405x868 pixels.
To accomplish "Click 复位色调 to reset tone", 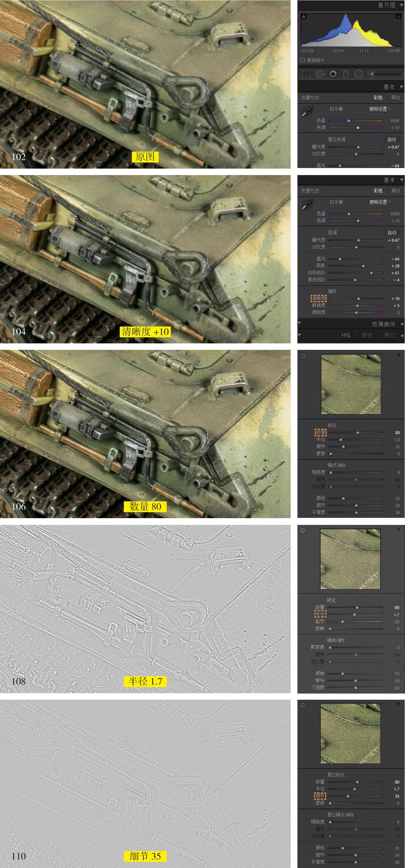I will click(x=337, y=139).
